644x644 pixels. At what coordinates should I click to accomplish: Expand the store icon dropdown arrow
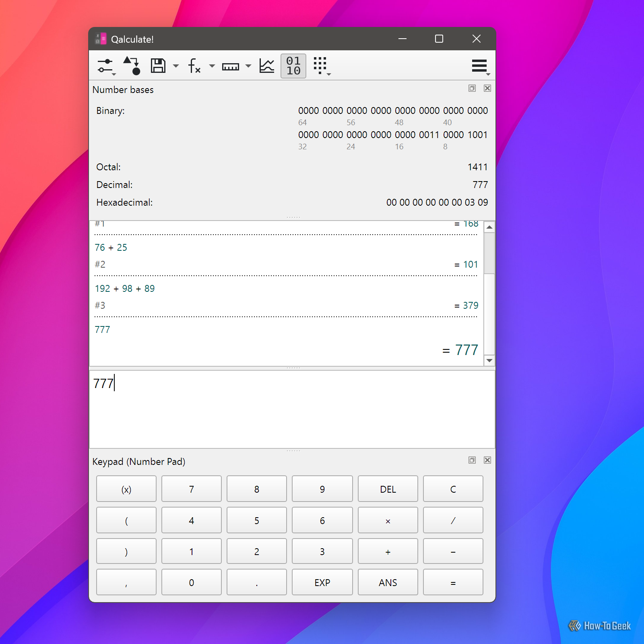(x=176, y=66)
